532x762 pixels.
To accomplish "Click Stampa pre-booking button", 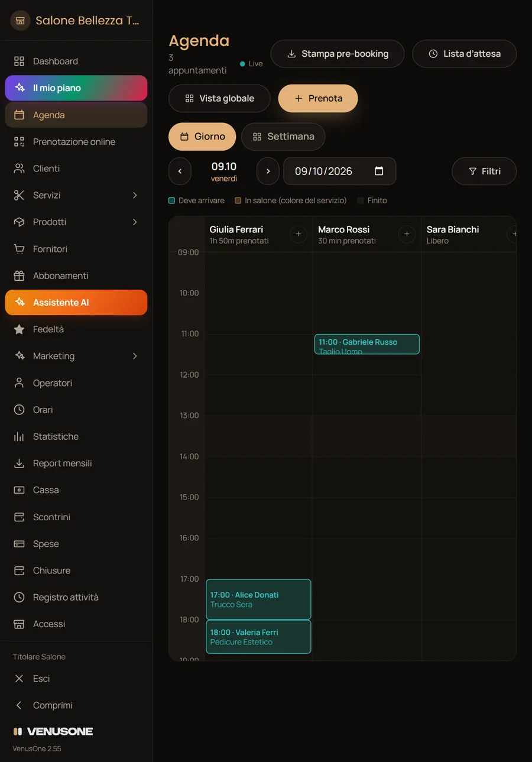I will coord(338,54).
